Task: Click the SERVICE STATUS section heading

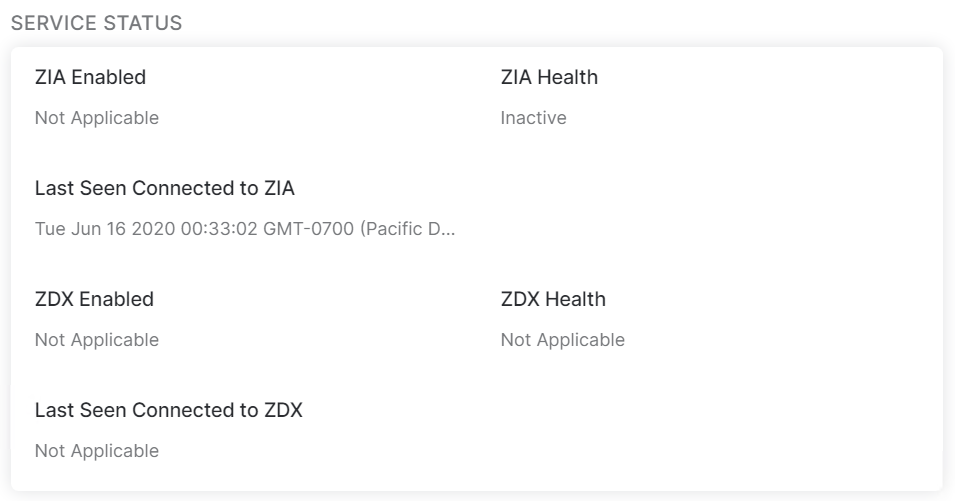Action: [x=96, y=23]
